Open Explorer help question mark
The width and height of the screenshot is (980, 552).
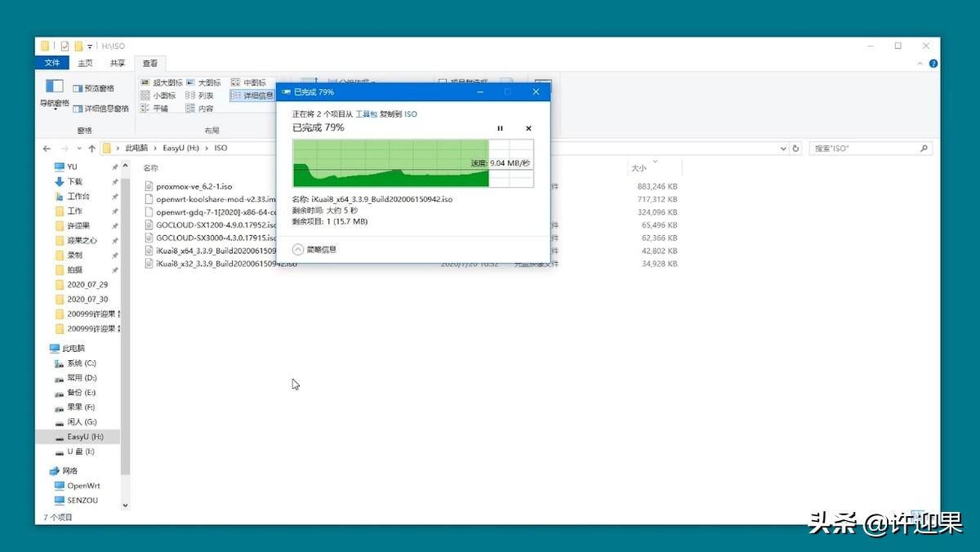click(933, 63)
